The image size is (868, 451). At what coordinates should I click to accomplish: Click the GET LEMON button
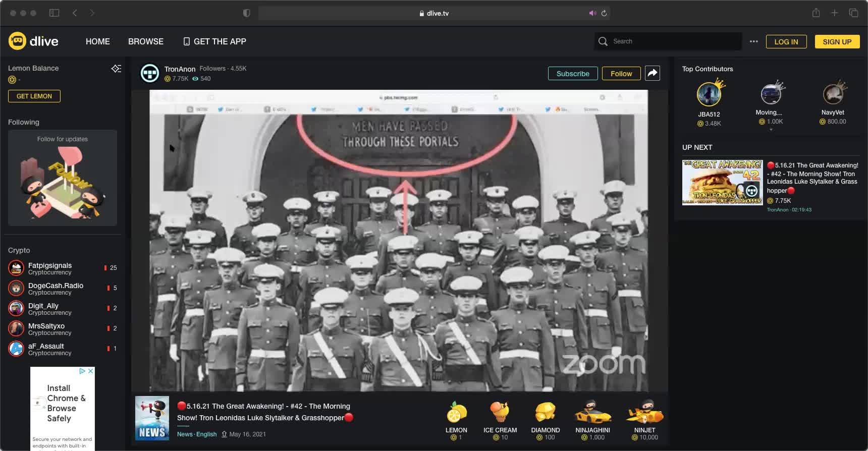(x=34, y=96)
